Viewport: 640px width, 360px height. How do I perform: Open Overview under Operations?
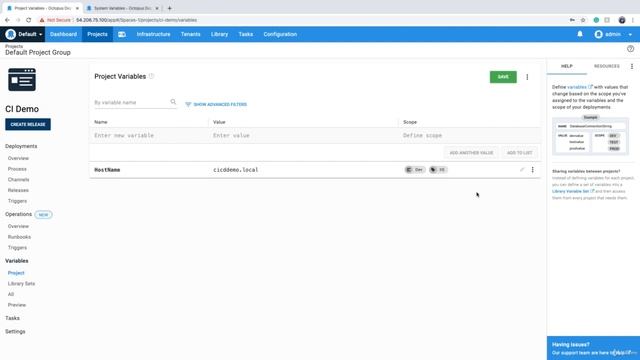pos(18,226)
